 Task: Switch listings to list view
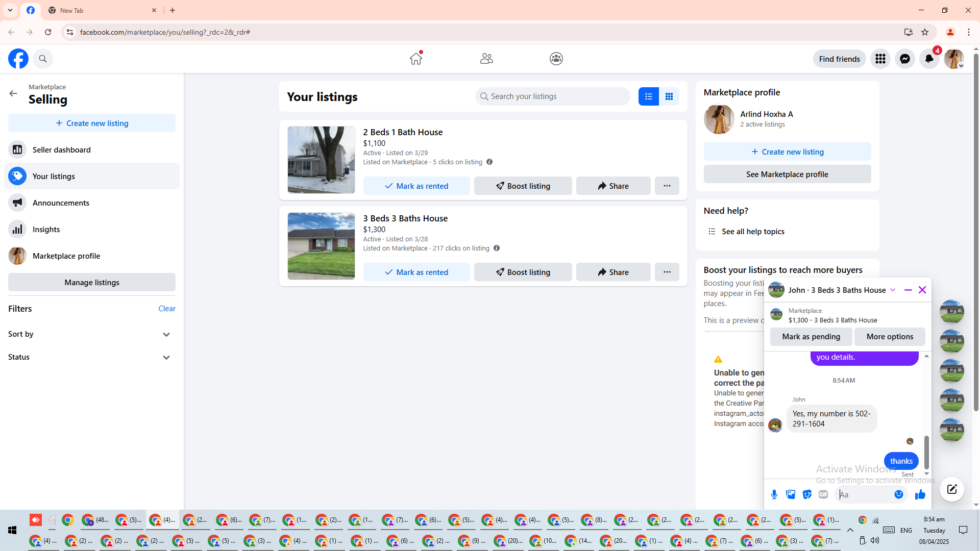648,96
